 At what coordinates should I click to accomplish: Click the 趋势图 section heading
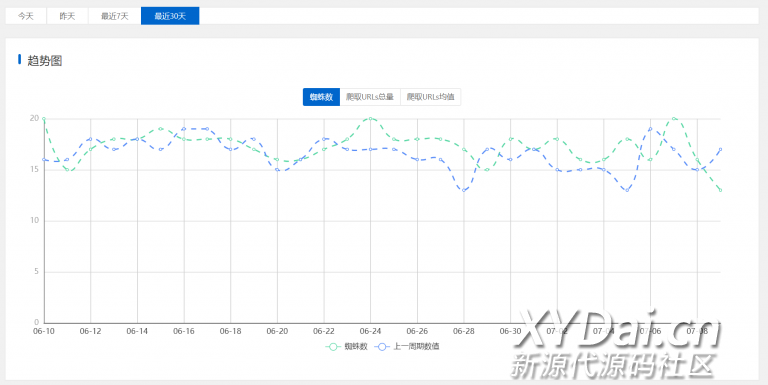(45, 61)
